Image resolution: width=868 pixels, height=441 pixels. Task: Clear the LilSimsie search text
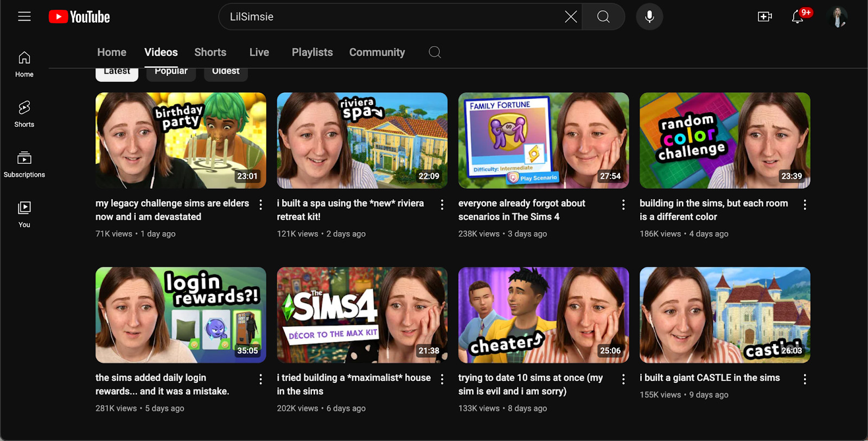[x=571, y=17]
